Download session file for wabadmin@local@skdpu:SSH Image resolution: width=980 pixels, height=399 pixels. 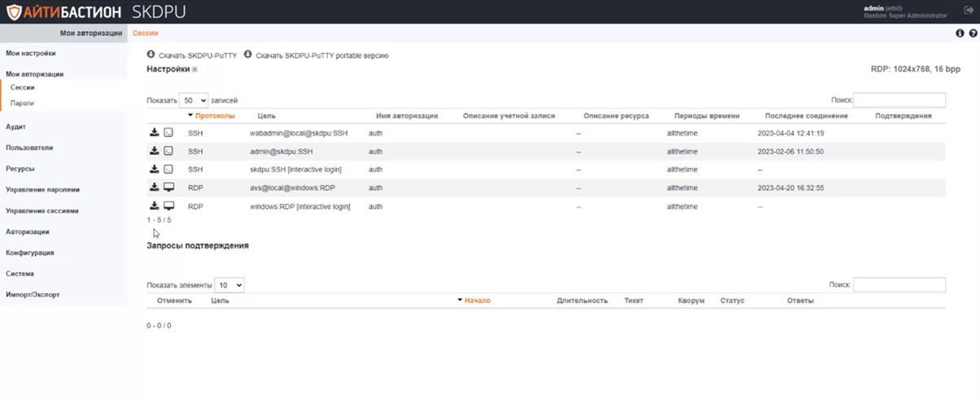pyautogui.click(x=154, y=133)
